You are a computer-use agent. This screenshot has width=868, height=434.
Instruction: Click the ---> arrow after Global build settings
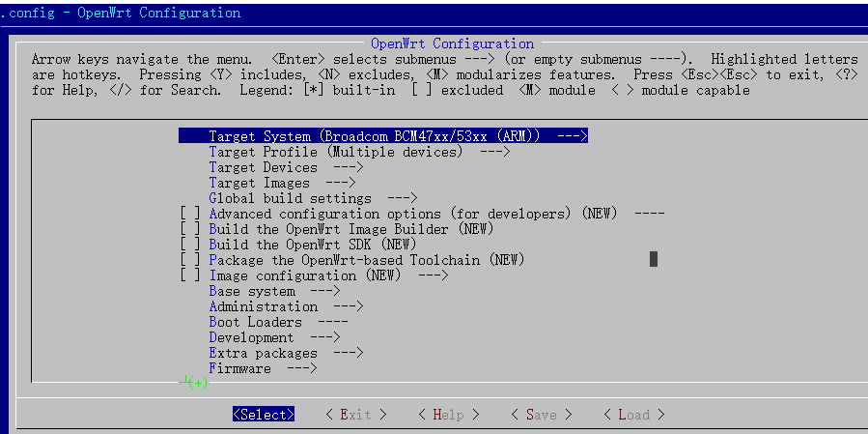click(x=402, y=198)
